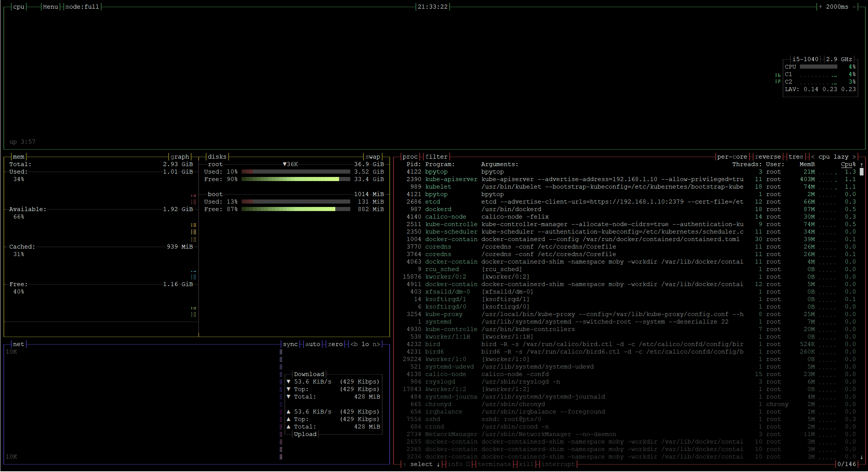The width and height of the screenshot is (868, 472).
Task: Select next sorting column with right arrow
Action: coord(854,157)
